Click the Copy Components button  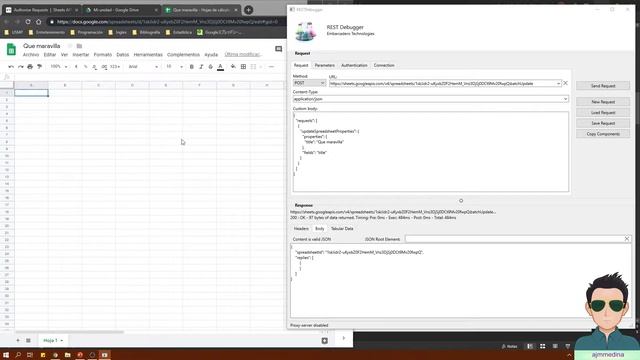click(603, 134)
